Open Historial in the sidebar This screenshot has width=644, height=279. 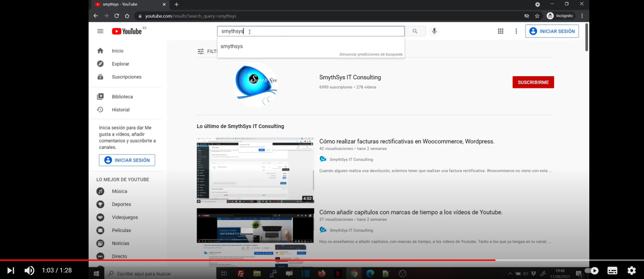point(121,110)
